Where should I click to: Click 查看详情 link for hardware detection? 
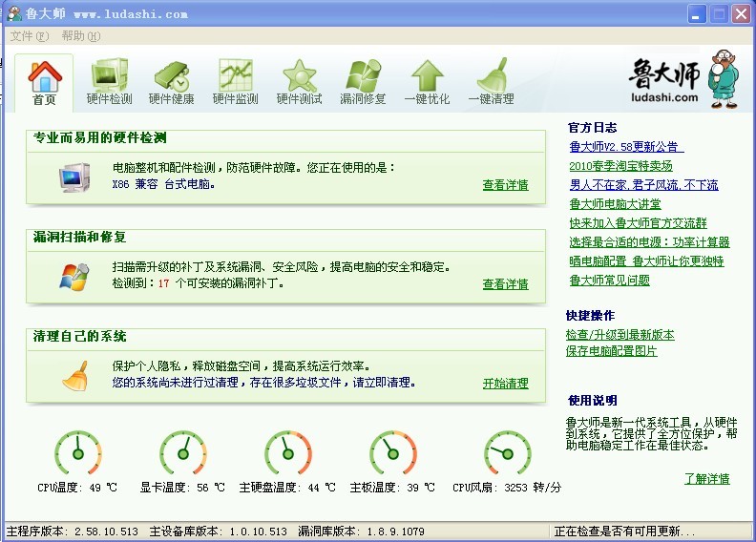point(505,185)
